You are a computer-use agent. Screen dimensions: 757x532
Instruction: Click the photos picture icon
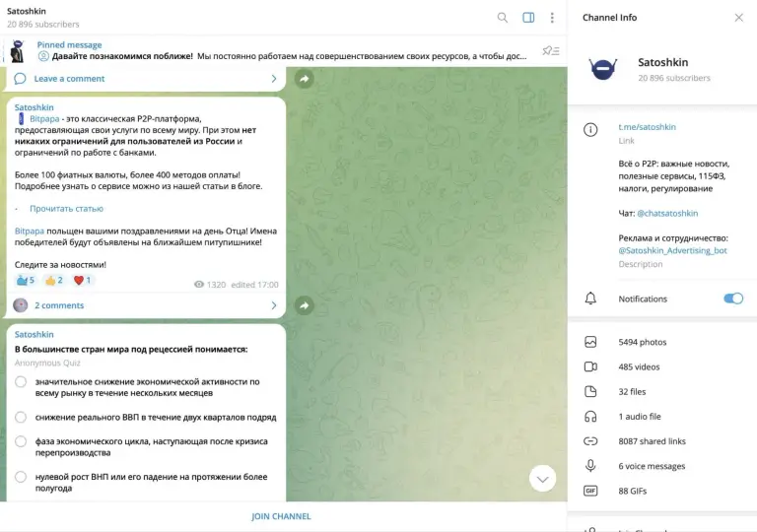click(590, 342)
